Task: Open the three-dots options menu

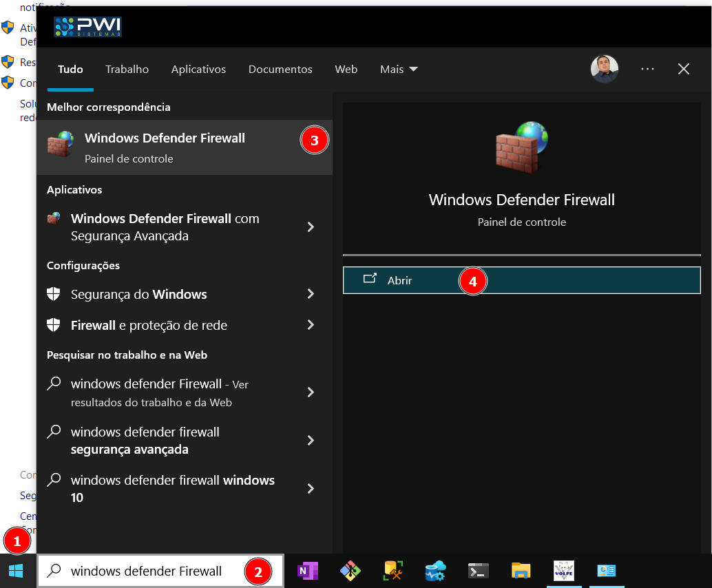Action: 647,69
